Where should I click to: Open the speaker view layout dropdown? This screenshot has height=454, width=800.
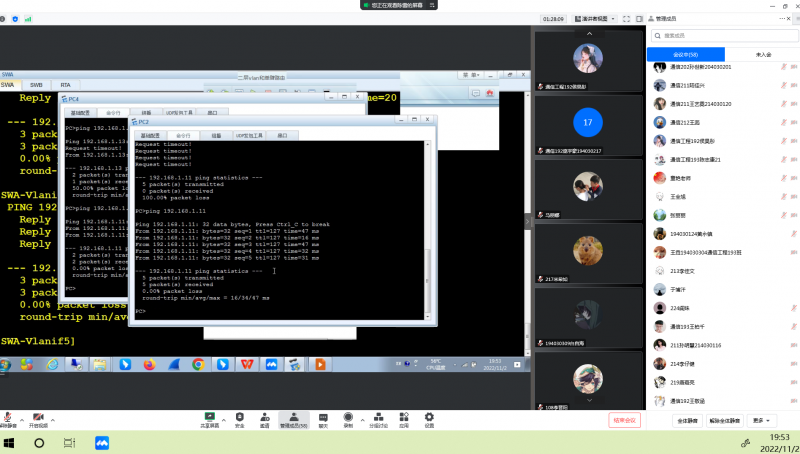pos(591,18)
